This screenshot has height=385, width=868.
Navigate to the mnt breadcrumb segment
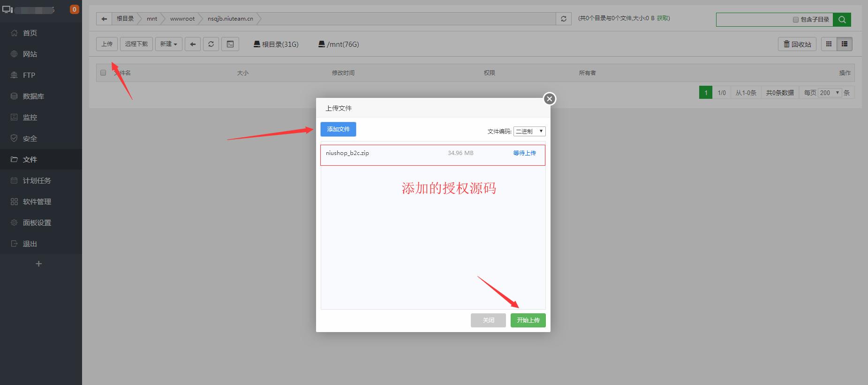click(152, 19)
